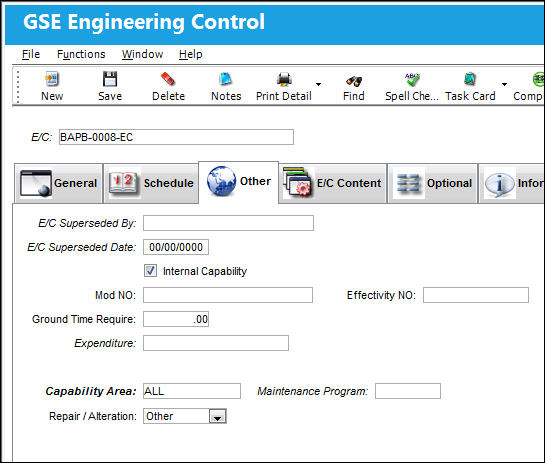
Task: Click the E/C Superseded Date field
Action: click(x=176, y=247)
